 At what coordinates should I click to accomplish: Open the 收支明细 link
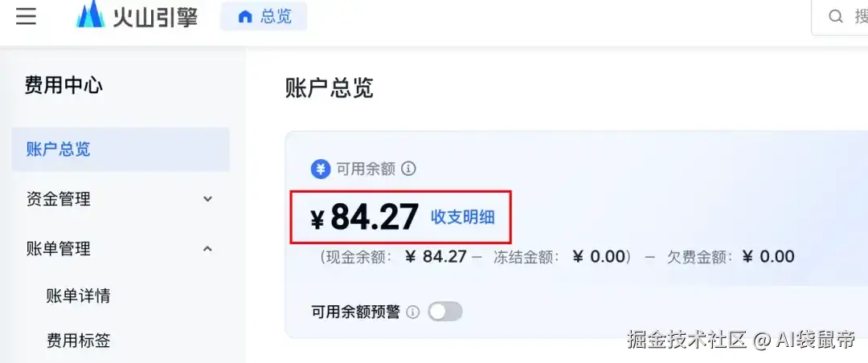point(463,218)
